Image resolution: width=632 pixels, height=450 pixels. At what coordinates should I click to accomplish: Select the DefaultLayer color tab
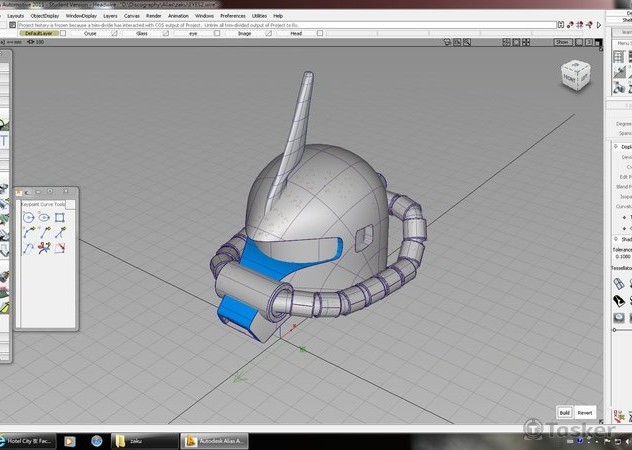[x=38, y=33]
